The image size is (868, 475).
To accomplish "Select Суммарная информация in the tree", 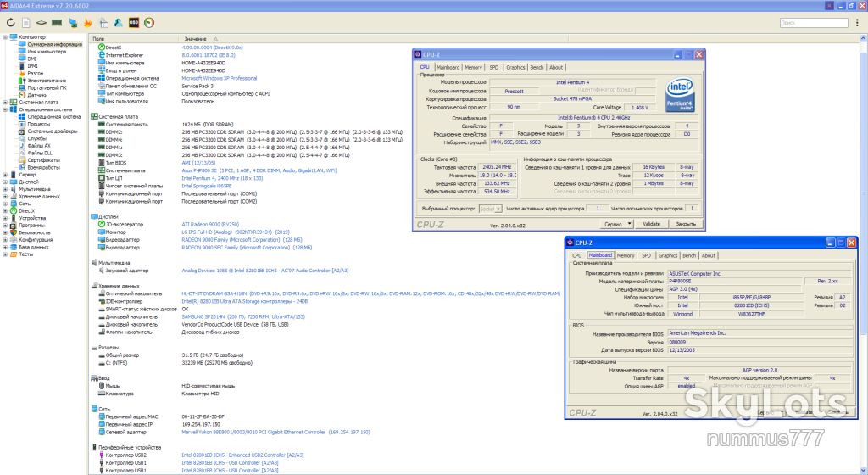I will click(54, 44).
